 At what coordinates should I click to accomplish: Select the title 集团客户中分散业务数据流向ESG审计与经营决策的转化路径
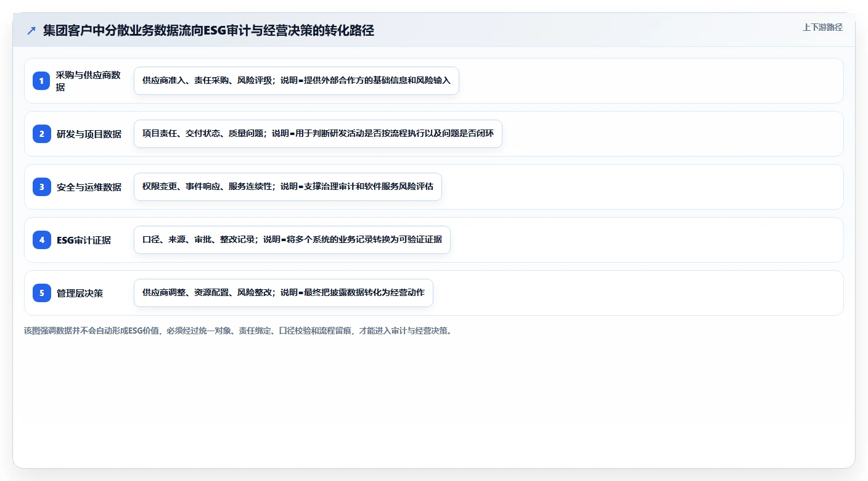point(208,31)
